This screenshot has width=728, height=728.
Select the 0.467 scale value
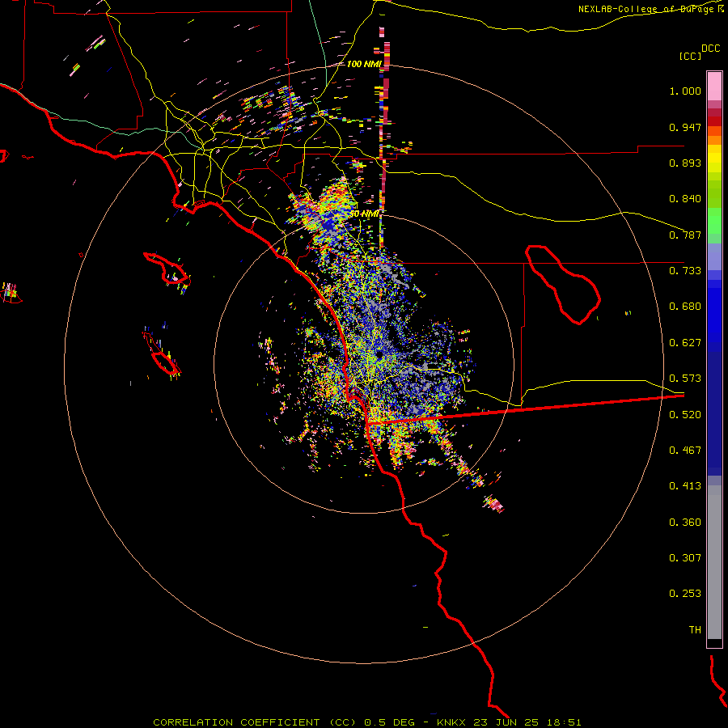point(685,451)
